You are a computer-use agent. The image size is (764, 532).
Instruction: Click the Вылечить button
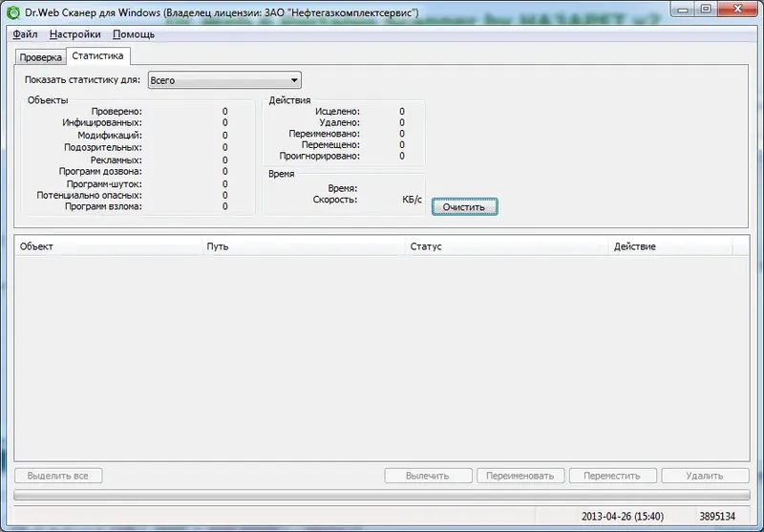pyautogui.click(x=428, y=476)
